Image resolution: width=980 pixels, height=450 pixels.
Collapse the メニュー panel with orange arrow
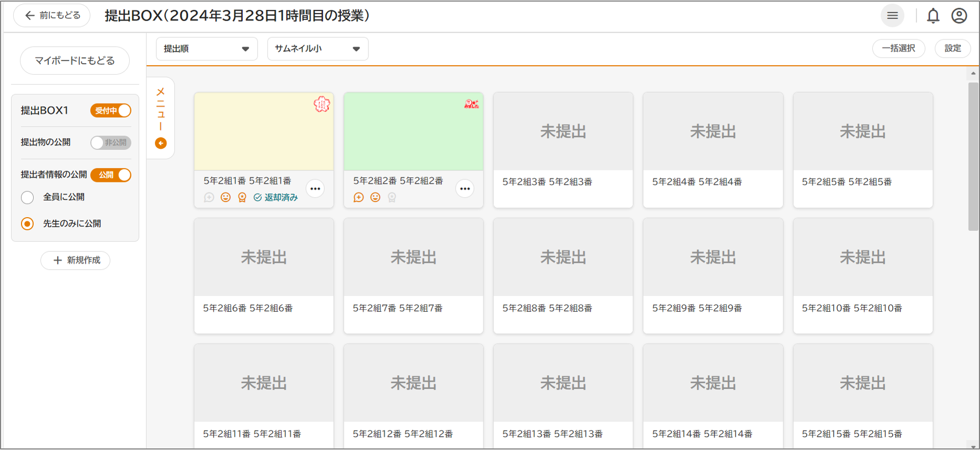click(x=161, y=143)
